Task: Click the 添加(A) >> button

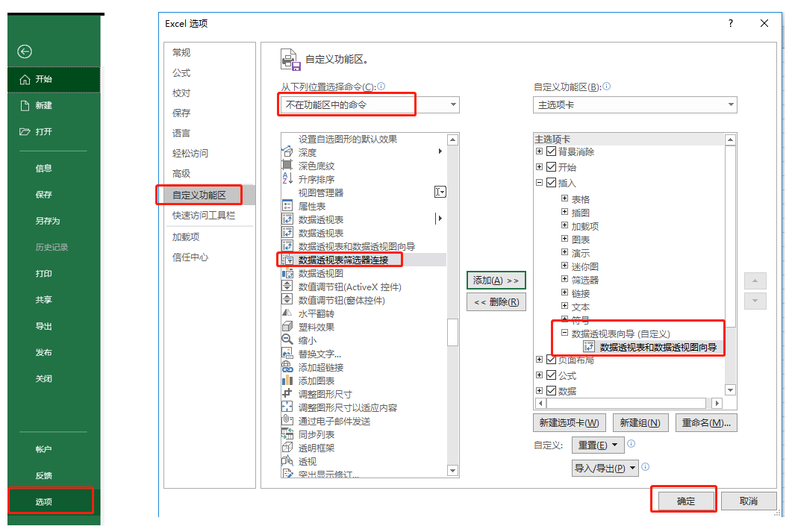Action: [x=496, y=281]
